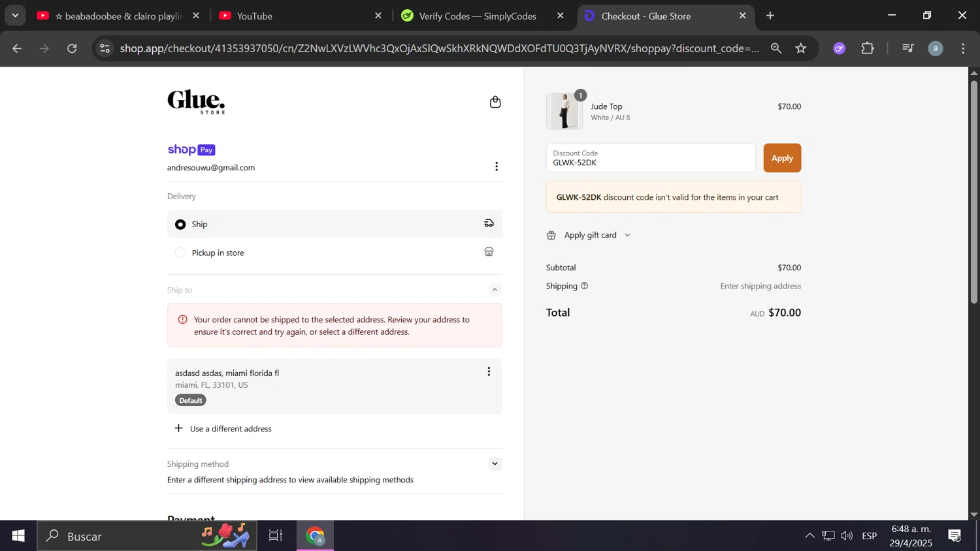Select the asdasd asdas Miami address card
Viewport: 980px width, 551px height.
pyautogui.click(x=335, y=386)
